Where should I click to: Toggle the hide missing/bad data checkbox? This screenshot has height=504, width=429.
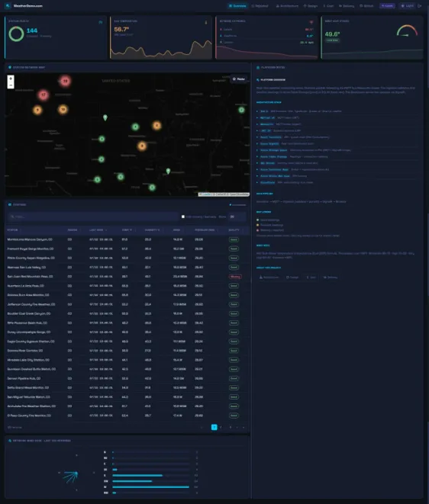183,217
